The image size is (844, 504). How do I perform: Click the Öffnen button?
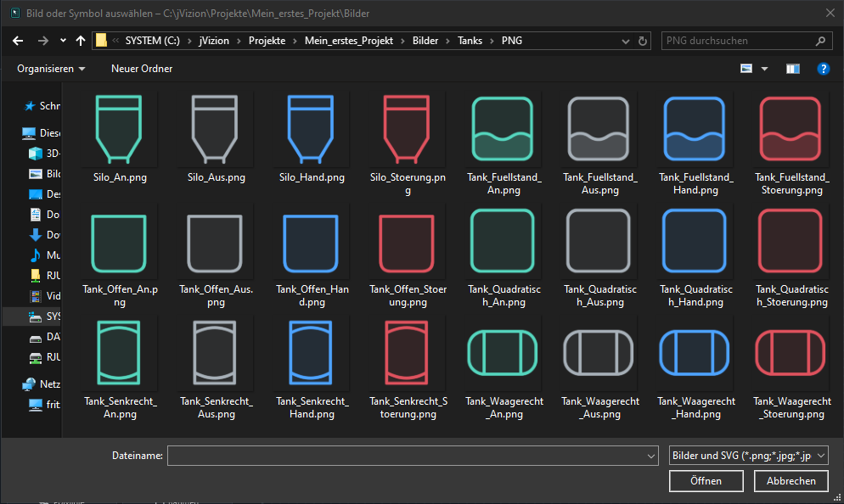(706, 481)
